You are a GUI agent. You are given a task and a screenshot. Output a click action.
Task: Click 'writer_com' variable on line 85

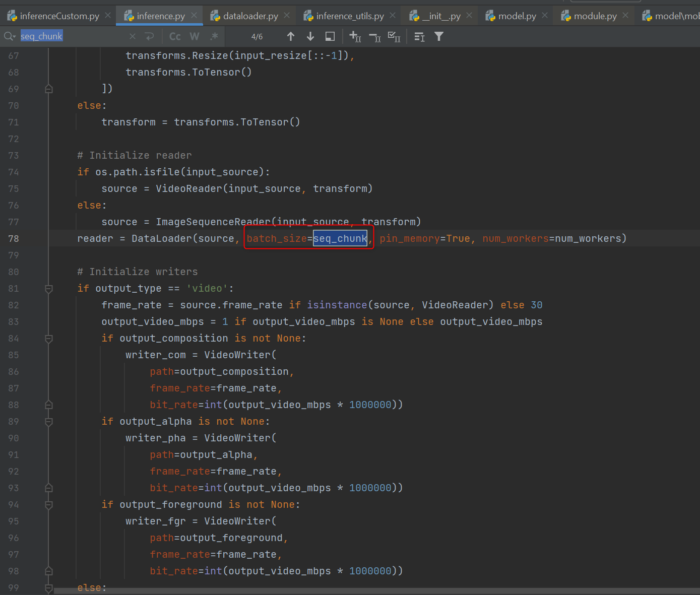(x=156, y=355)
